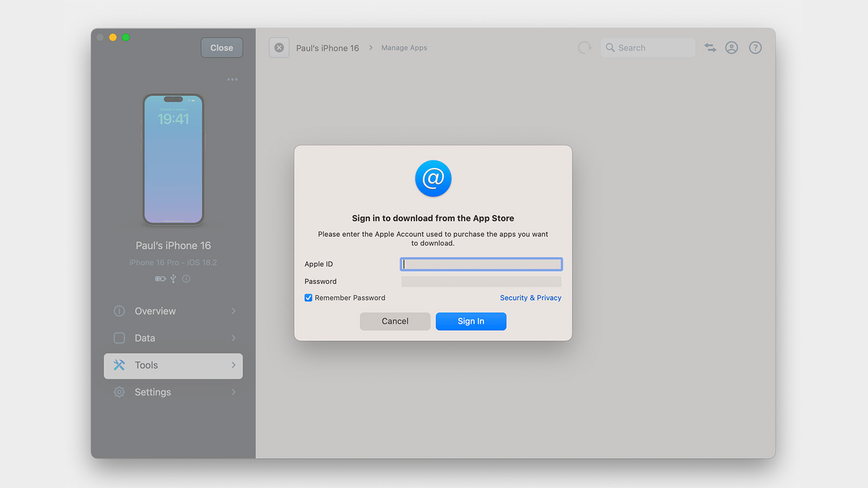Click the Manage Apps breadcrumb

tap(404, 48)
